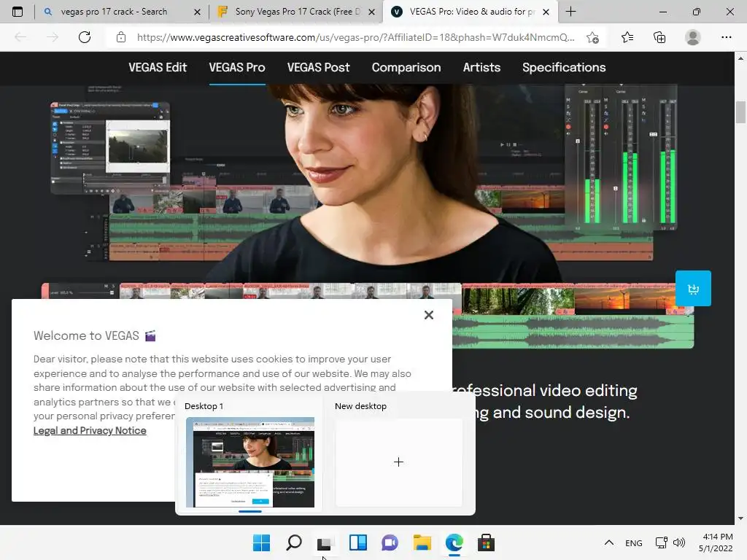Select the VEGAS Pro nav item
This screenshot has width=747, height=560.
pos(237,68)
